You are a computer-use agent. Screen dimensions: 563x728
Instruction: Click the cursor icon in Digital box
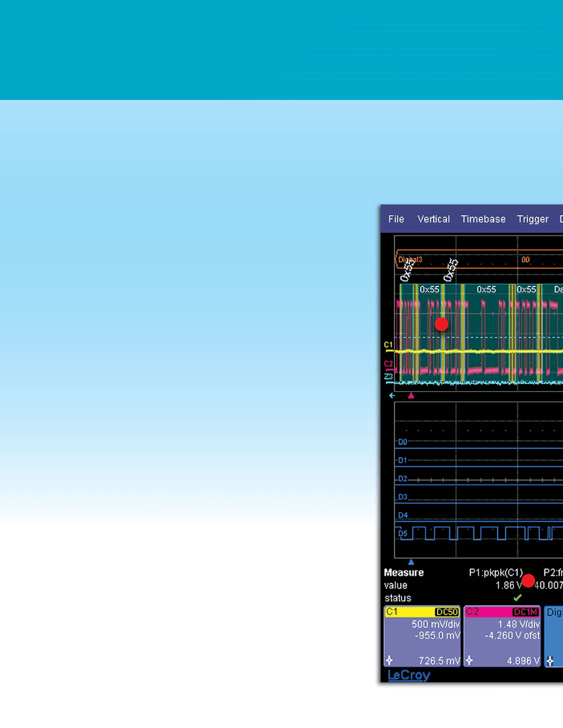point(550,660)
